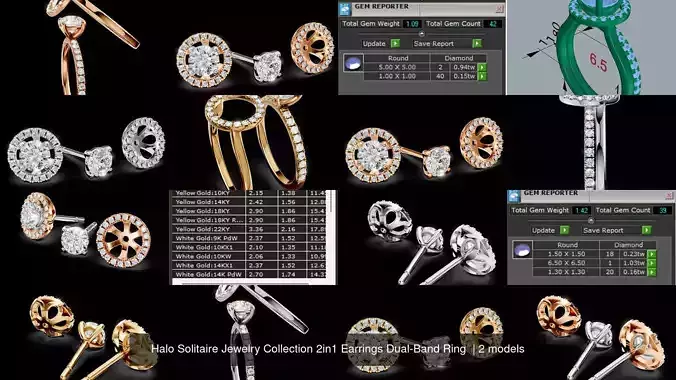Click the Total Gem Weight value 1.09
The width and height of the screenshot is (676, 380).
tap(412, 24)
